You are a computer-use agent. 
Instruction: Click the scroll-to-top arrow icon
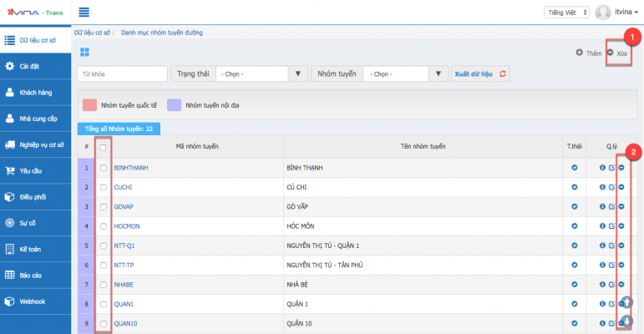(626, 302)
